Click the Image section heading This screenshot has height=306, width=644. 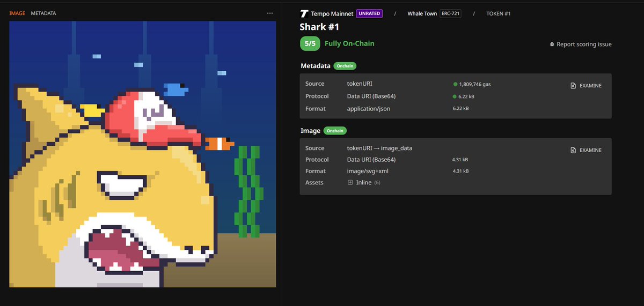pos(310,130)
